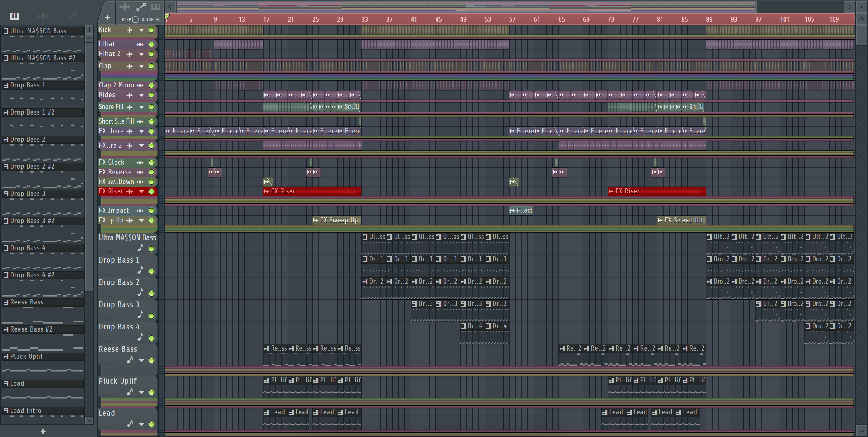868x437 pixels.
Task: Click the automation icon above STEP
Action: [x=141, y=7]
